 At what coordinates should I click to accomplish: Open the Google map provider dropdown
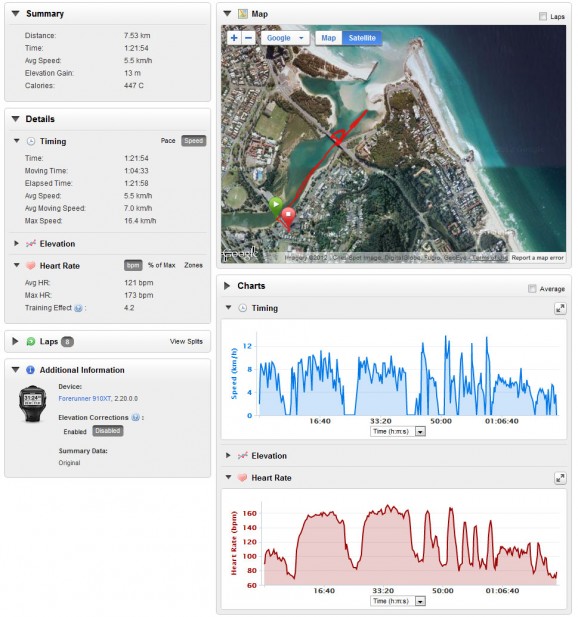click(x=285, y=38)
